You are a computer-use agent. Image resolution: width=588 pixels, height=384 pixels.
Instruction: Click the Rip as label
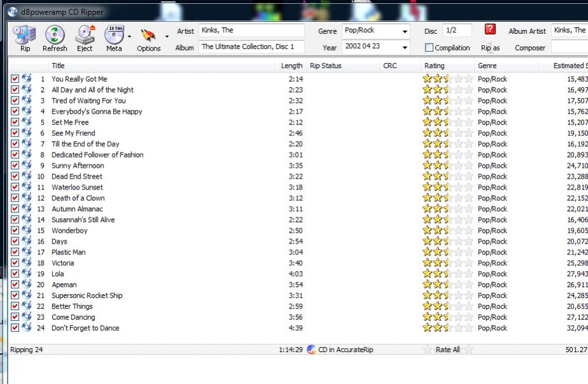[x=490, y=48]
